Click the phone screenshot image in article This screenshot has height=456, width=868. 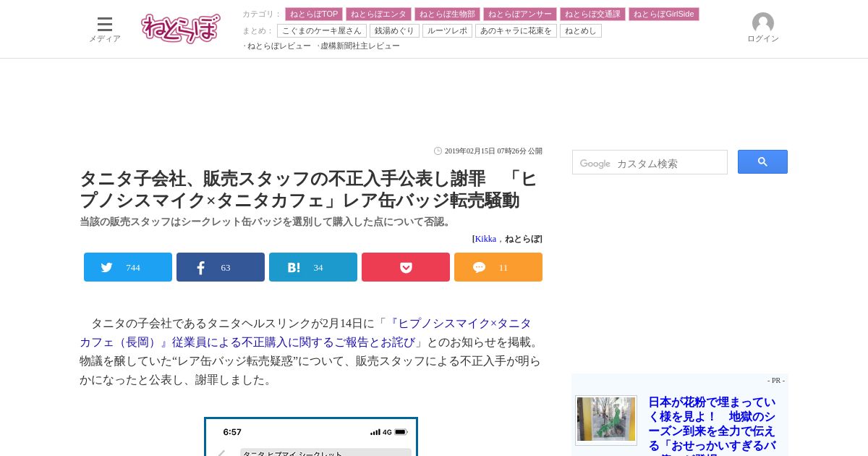pos(311,436)
